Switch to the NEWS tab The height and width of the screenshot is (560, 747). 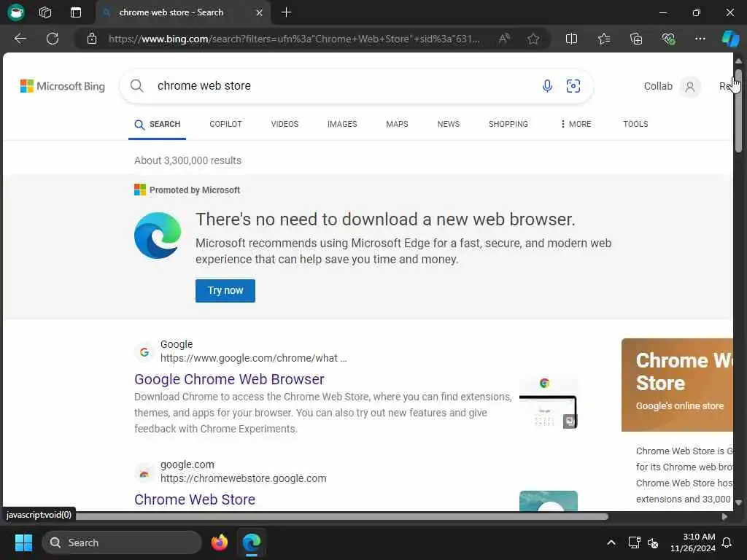pyautogui.click(x=449, y=124)
